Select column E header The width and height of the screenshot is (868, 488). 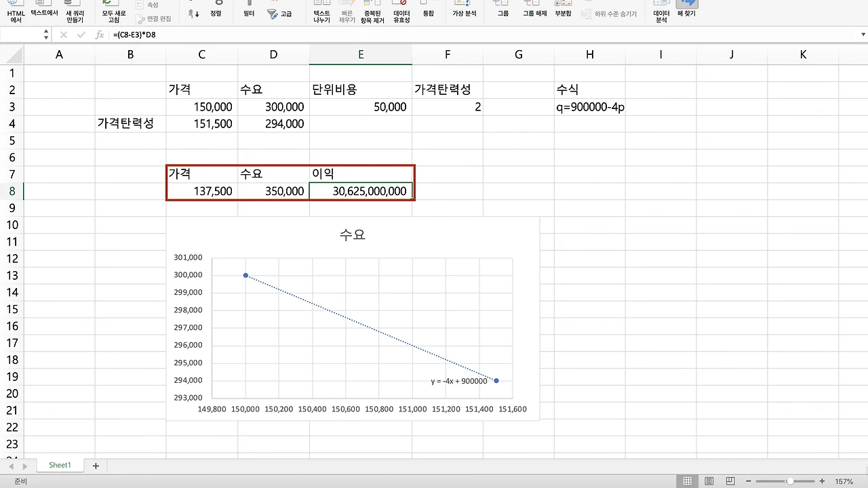pos(361,55)
